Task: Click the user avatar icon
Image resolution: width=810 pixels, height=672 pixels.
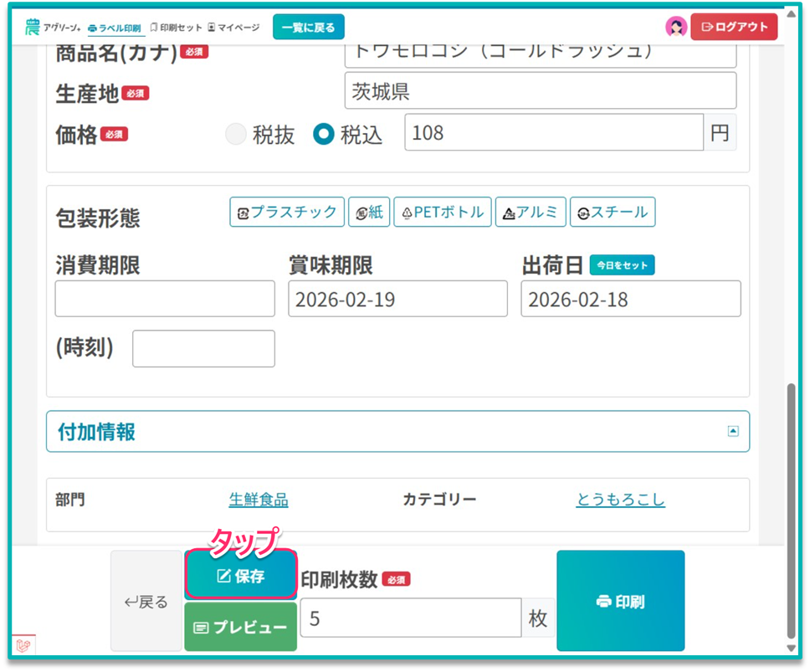Action: pyautogui.click(x=676, y=27)
